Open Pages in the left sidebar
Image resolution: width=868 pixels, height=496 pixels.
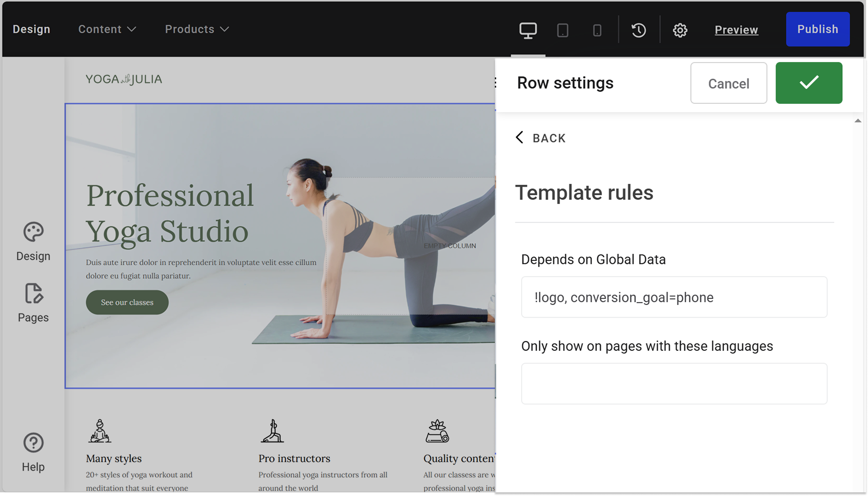click(x=33, y=303)
